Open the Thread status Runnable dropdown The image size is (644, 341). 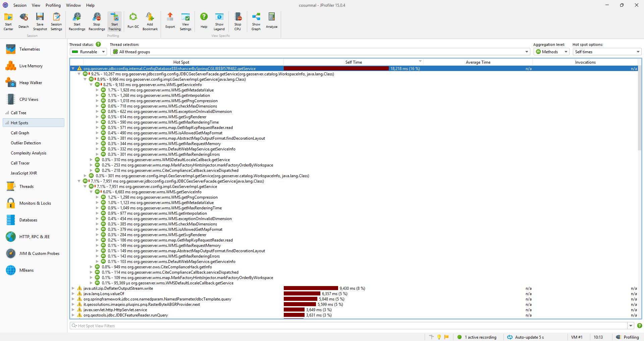click(x=89, y=52)
